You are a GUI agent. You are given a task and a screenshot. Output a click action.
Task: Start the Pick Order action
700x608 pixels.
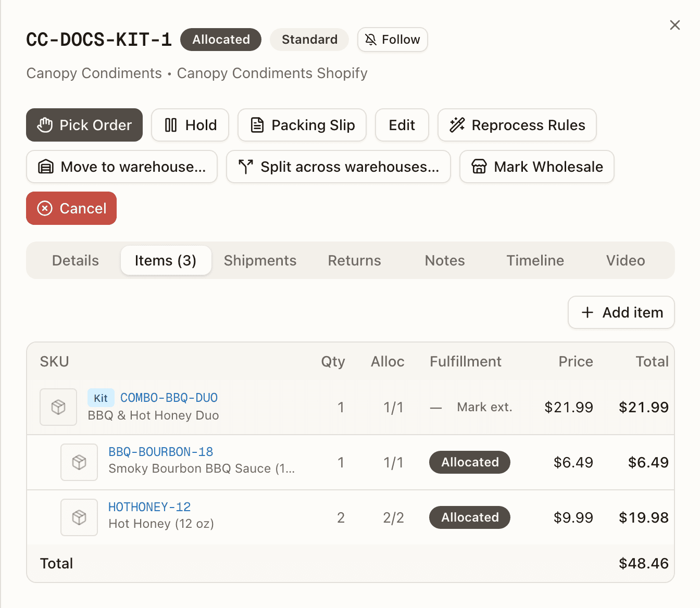point(84,125)
